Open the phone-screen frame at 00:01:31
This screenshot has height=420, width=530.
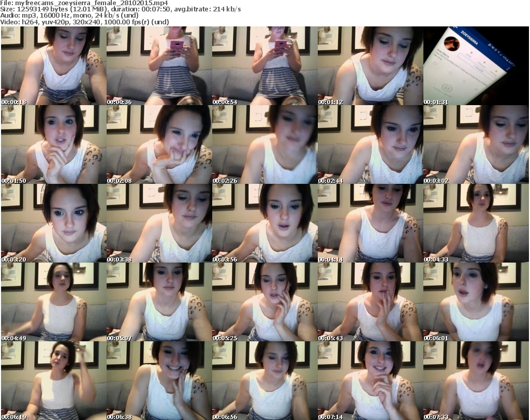point(476,66)
